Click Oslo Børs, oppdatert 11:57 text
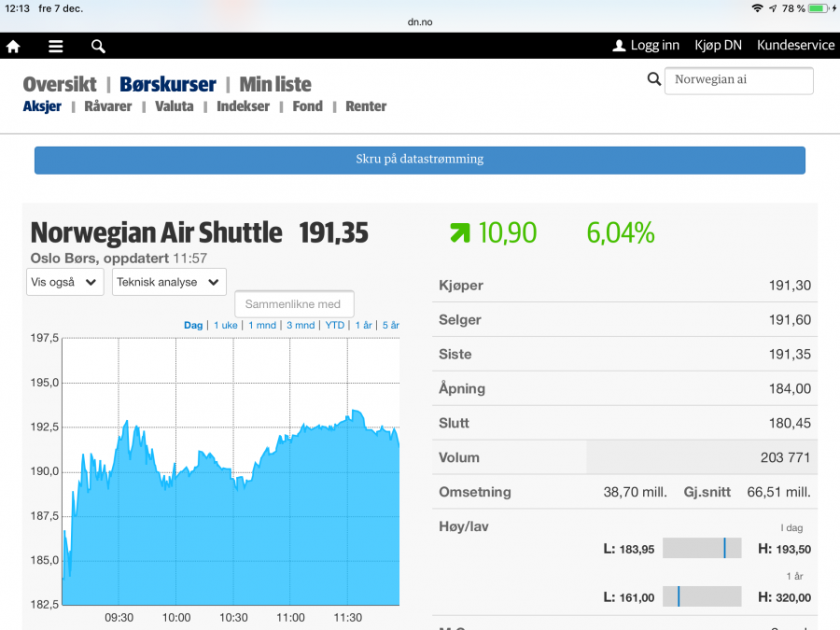This screenshot has width=840, height=630. pos(119,259)
